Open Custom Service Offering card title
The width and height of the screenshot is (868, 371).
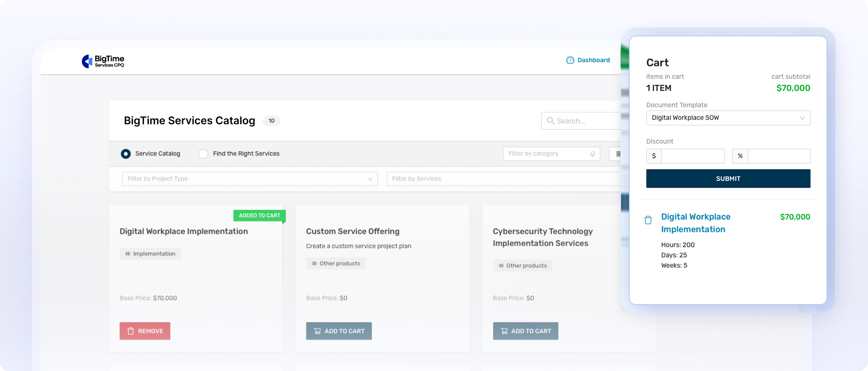353,231
